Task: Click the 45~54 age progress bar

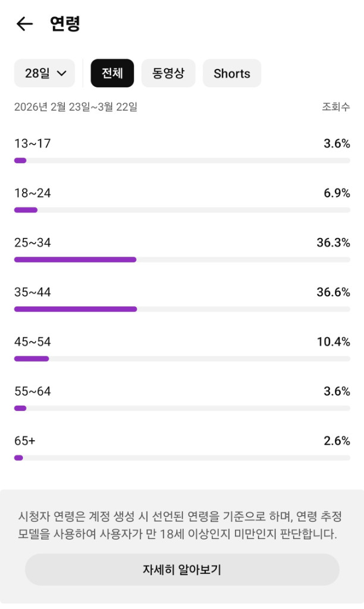Action: 182,359
